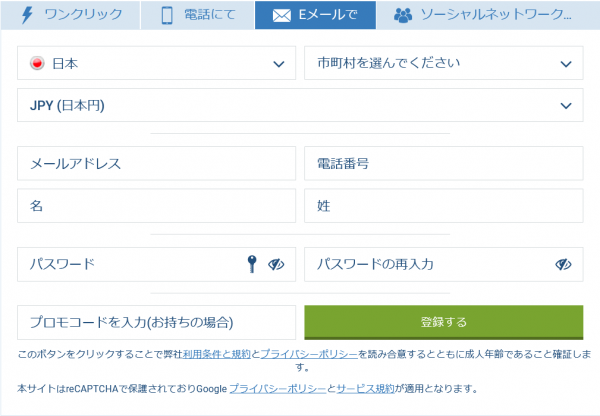Focus the パスワード field
Screen dimensions: 600x416
pyautogui.click(x=157, y=264)
